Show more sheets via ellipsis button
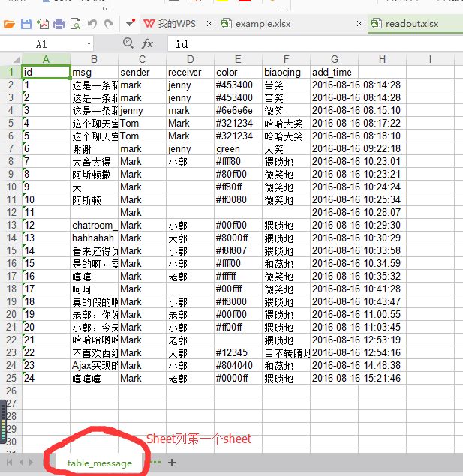Viewport: 463px width, 476px height. tap(155, 463)
